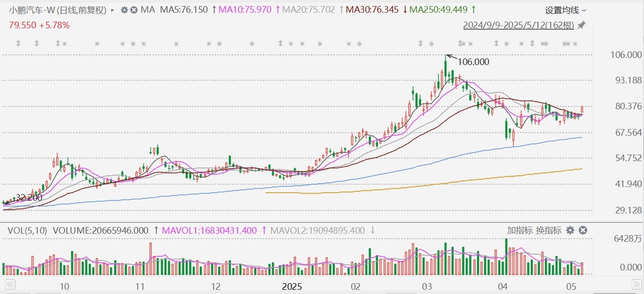Click the +5.78% change value
Viewport: 644px width, 294px height.
[x=54, y=25]
